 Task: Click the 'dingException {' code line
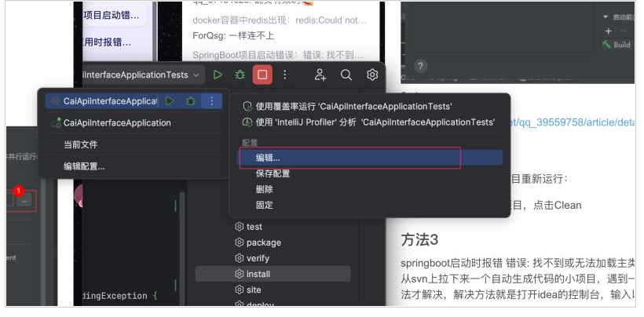[x=119, y=295]
